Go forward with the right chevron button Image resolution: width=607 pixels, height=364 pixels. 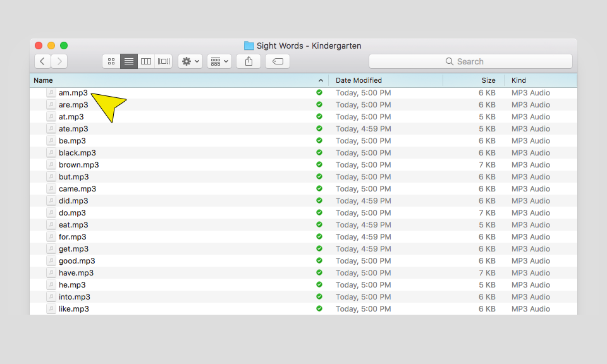[x=59, y=61]
